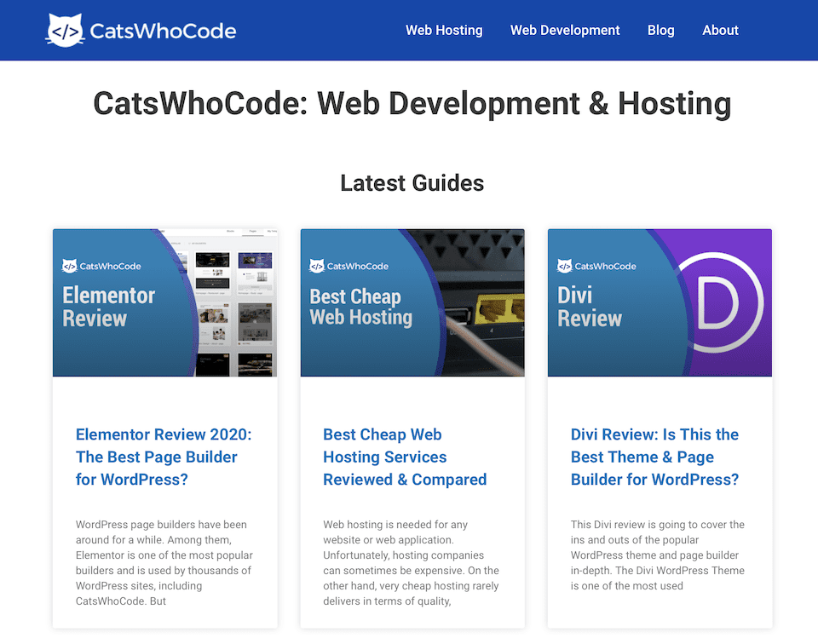Go to the Blog section

661,30
